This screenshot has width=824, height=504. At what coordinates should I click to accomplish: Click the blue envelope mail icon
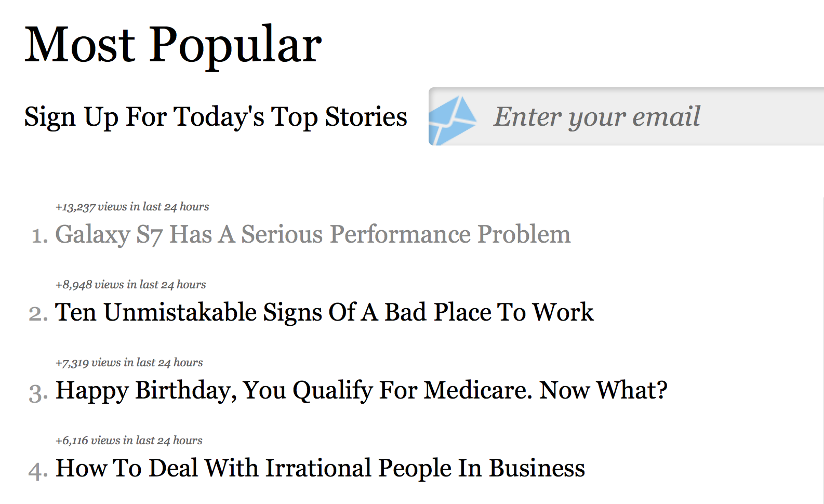tap(453, 118)
